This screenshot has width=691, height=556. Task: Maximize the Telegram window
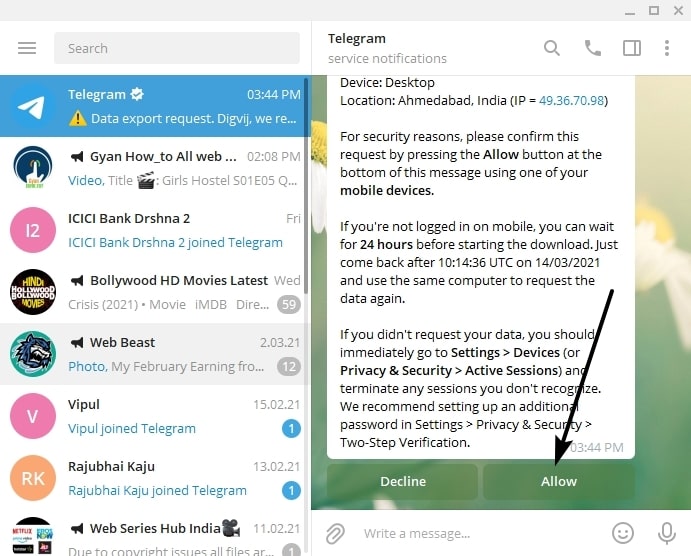654,10
